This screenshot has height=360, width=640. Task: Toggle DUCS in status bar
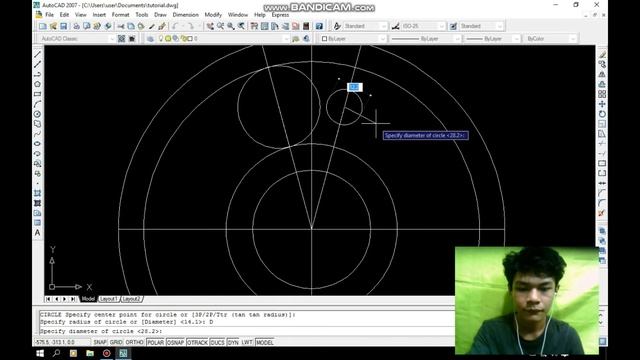217,342
